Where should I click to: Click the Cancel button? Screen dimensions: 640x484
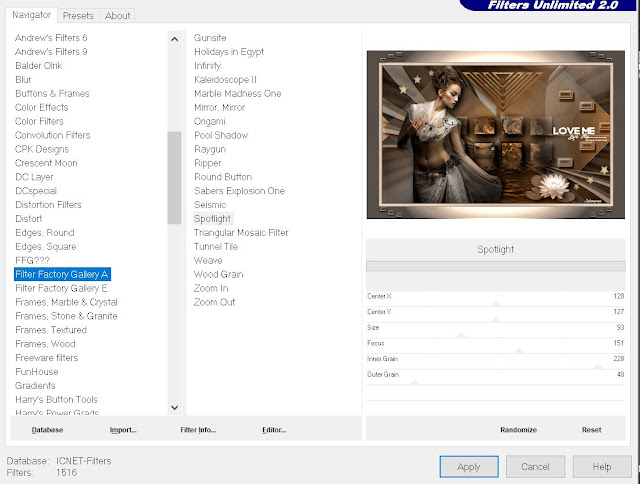tap(535, 466)
